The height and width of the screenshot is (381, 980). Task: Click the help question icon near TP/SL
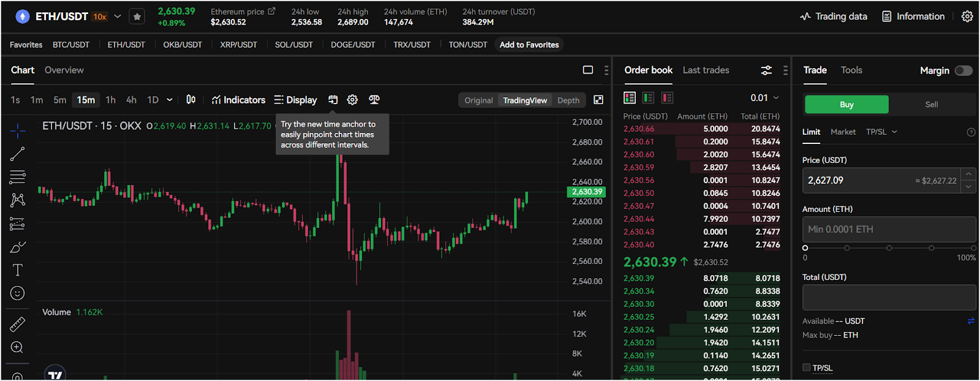(971, 132)
